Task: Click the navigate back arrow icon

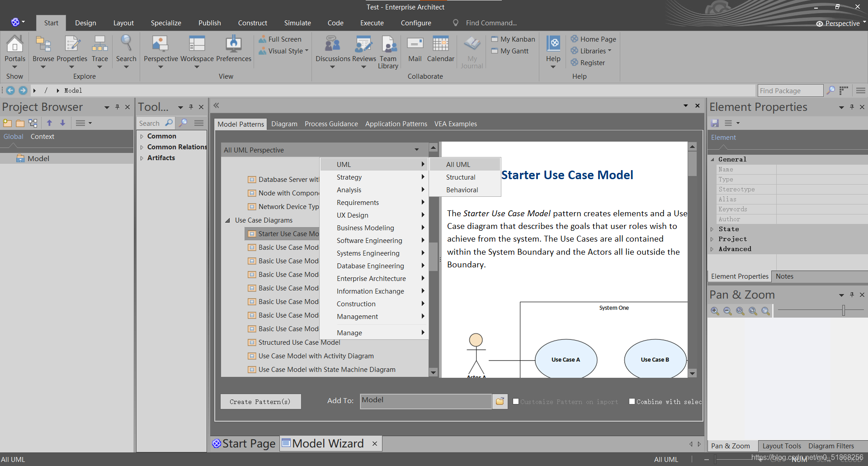Action: [x=10, y=90]
